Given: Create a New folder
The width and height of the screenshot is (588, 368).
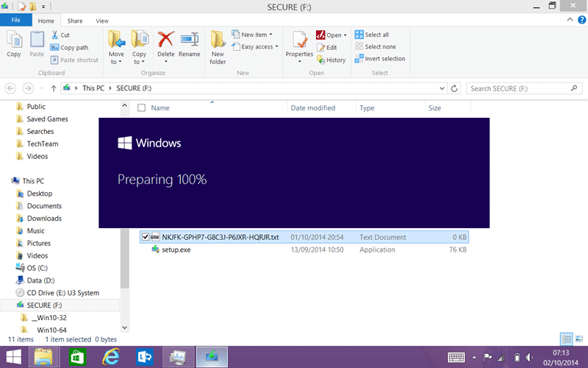Looking at the screenshot, I should tap(218, 47).
